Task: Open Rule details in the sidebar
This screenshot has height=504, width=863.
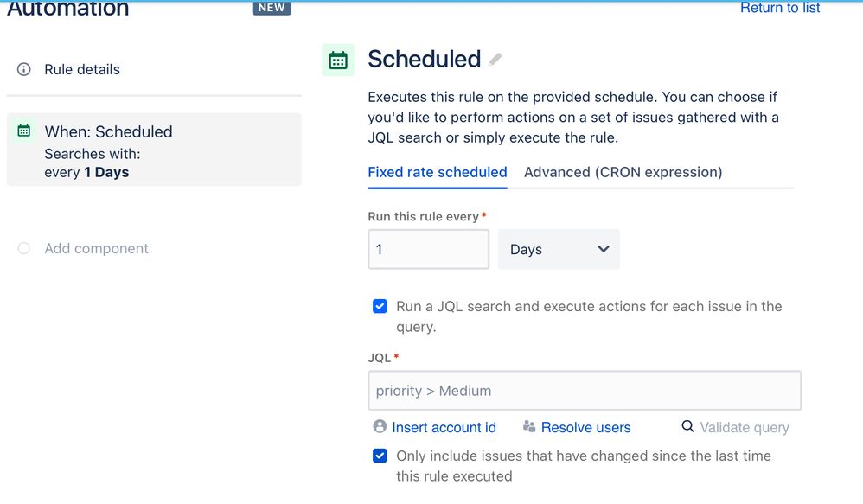Action: (x=82, y=69)
